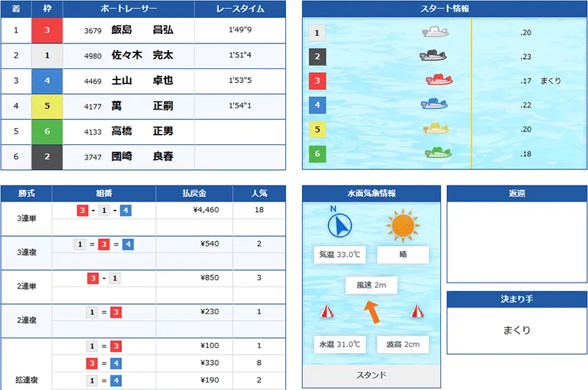Click lane number 1 badge in start info
The image size is (588, 390).
317,32
